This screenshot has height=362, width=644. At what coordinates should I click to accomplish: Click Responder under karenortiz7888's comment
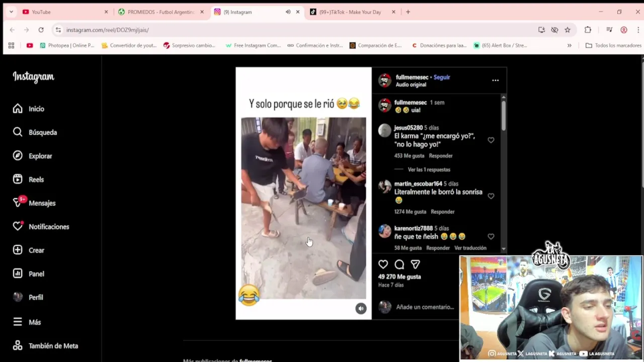[438, 248]
